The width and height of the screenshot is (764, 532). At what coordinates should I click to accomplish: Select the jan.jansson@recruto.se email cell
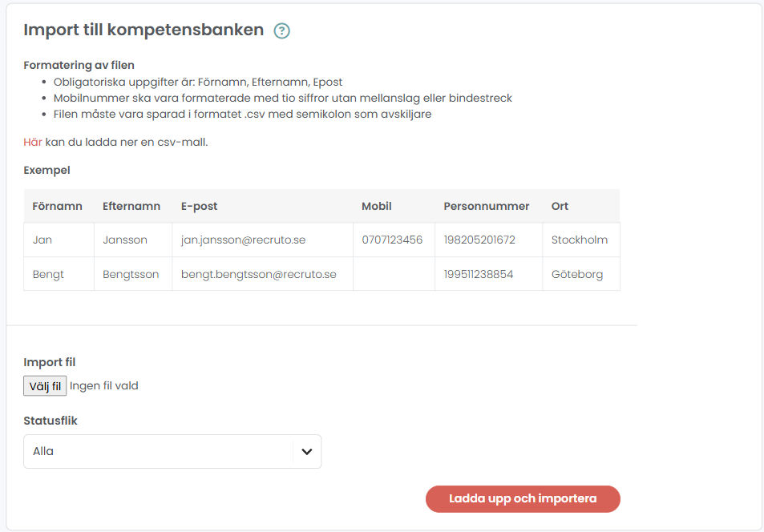point(263,240)
